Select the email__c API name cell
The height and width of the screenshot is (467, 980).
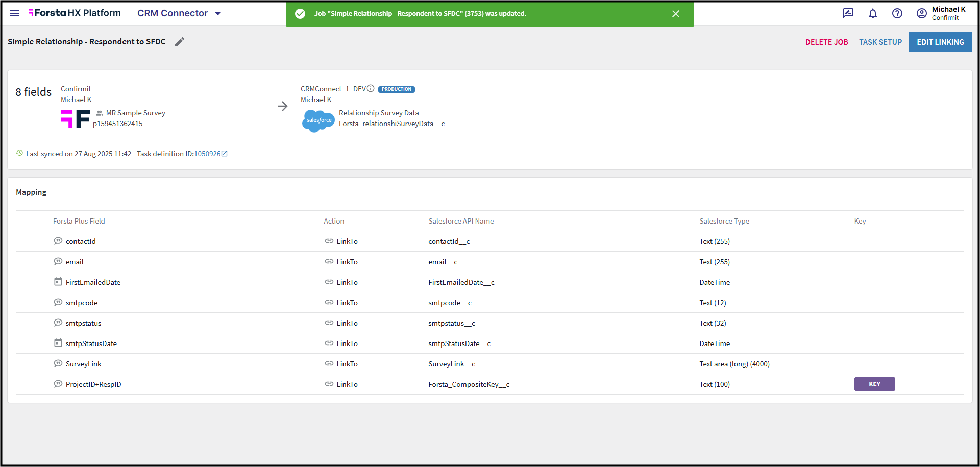point(443,262)
